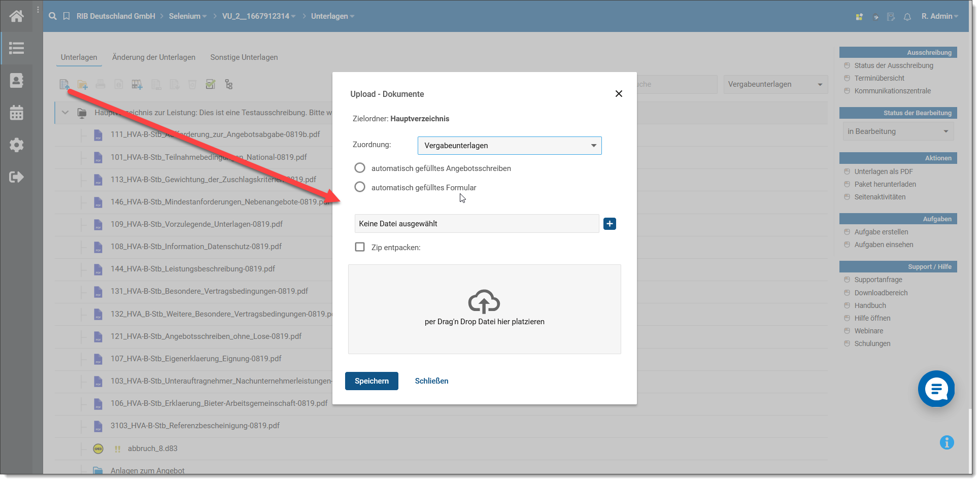This screenshot has height=482, width=980.
Task: Open the Unterlagen breadcrumb dropdown
Action: coord(333,16)
